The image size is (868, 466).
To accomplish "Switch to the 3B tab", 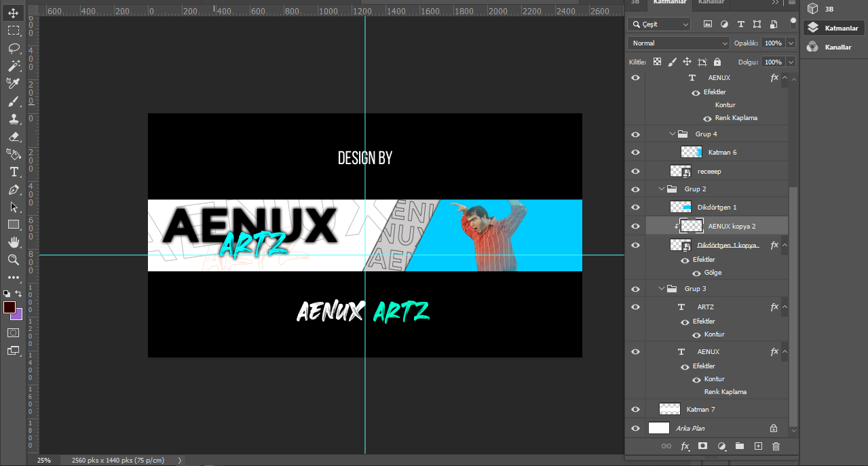I will [x=635, y=3].
